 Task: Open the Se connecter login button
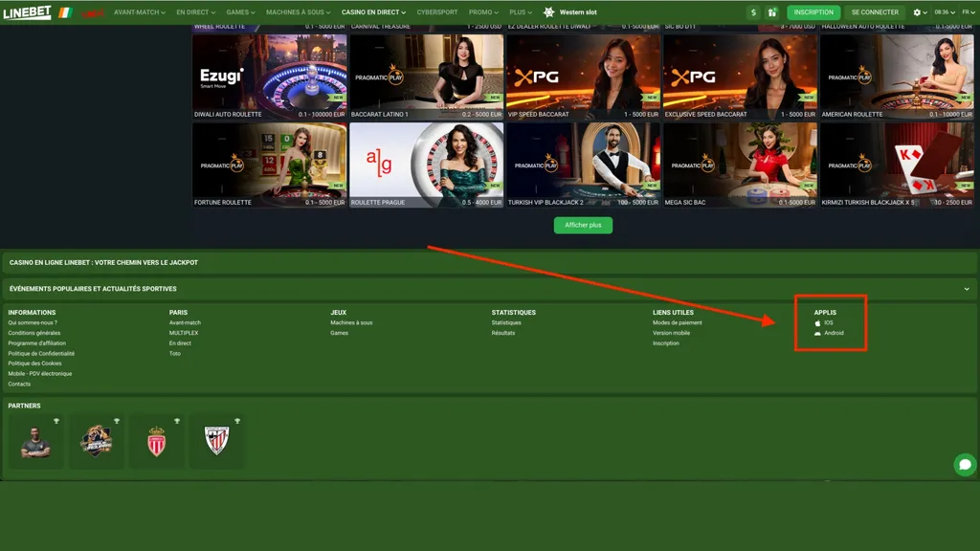pyautogui.click(x=875, y=12)
